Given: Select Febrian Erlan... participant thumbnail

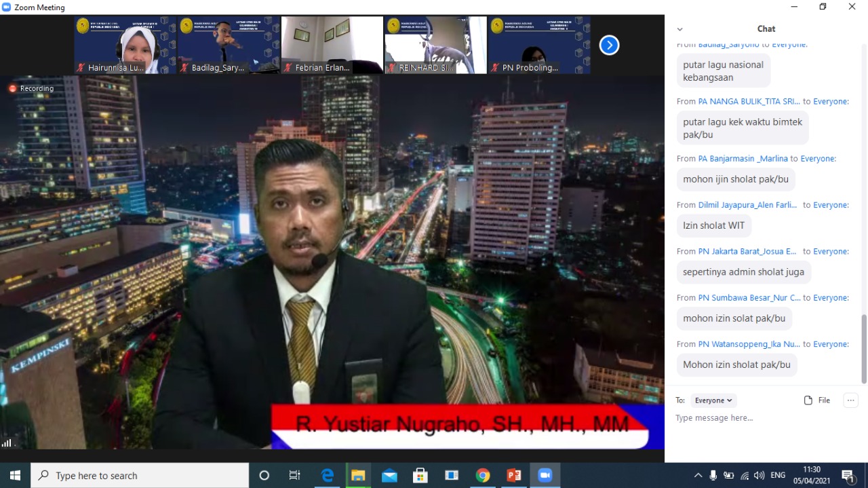Looking at the screenshot, I should pyautogui.click(x=332, y=45).
